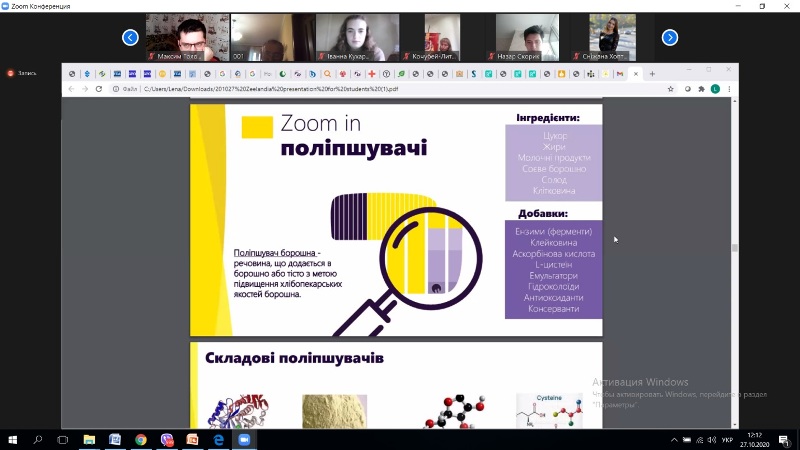Viewport: 800px width, 450px height.
Task: Click the red Запись recording indicator
Action: 10,73
